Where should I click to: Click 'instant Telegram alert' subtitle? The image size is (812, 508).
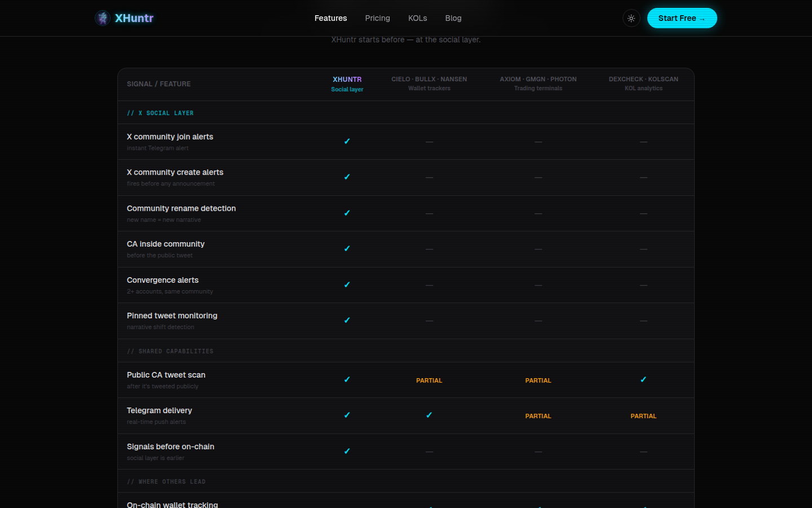tap(157, 148)
